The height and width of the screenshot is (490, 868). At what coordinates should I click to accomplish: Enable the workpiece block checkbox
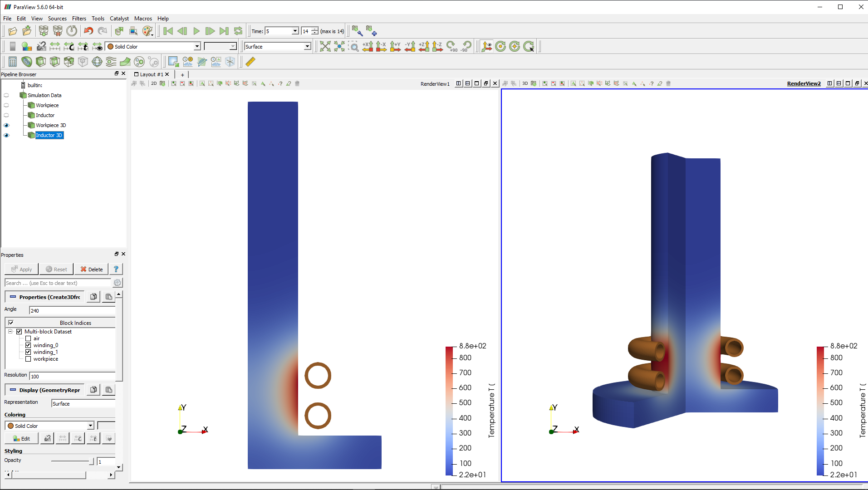point(28,359)
